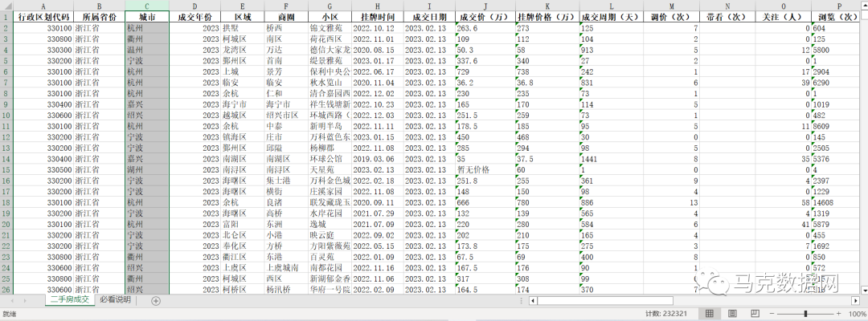Select column K header
868x321 pixels.
pyautogui.click(x=547, y=5)
